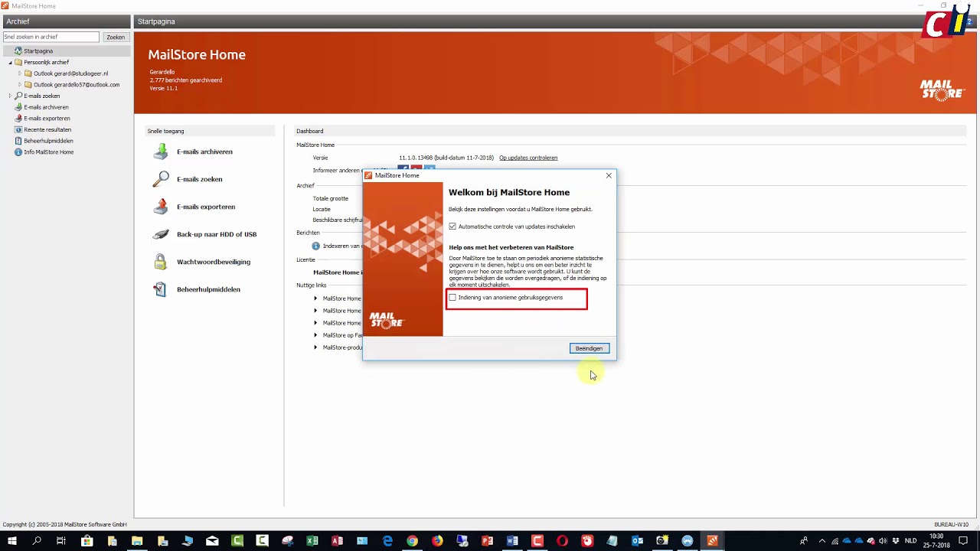Screen dimensions: 980x551
Task: Collapse the Persoonlijk archief tree node
Action: click(x=11, y=62)
